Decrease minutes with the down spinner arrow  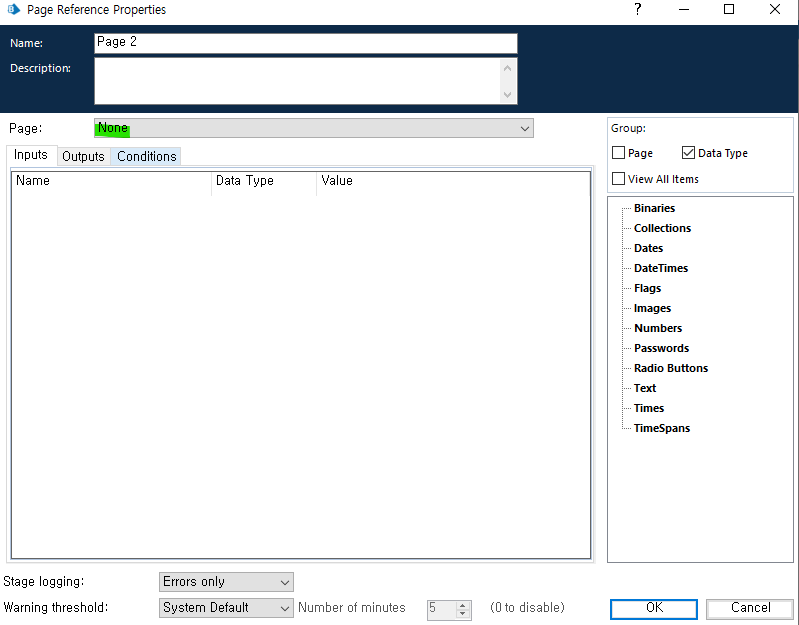463,613
